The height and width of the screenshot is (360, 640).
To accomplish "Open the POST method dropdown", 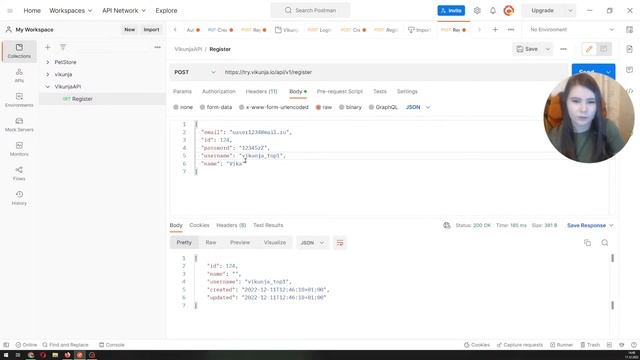I will pyautogui.click(x=195, y=72).
